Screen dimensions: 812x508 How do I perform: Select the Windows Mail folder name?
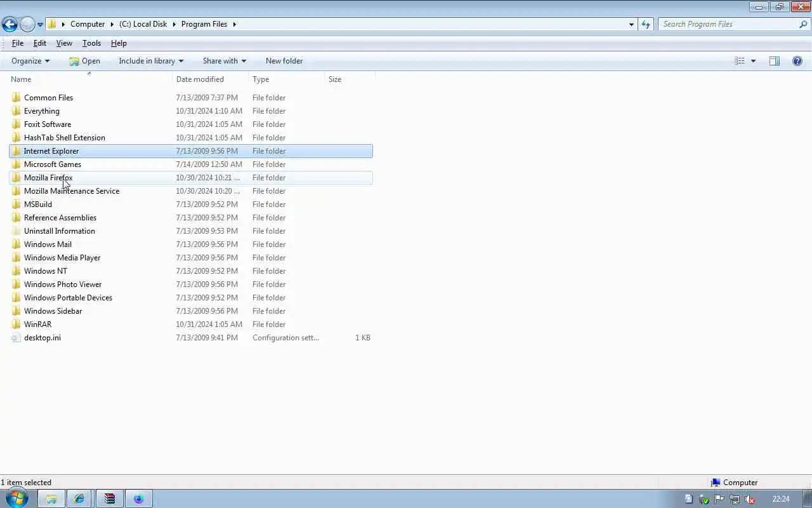coord(48,244)
